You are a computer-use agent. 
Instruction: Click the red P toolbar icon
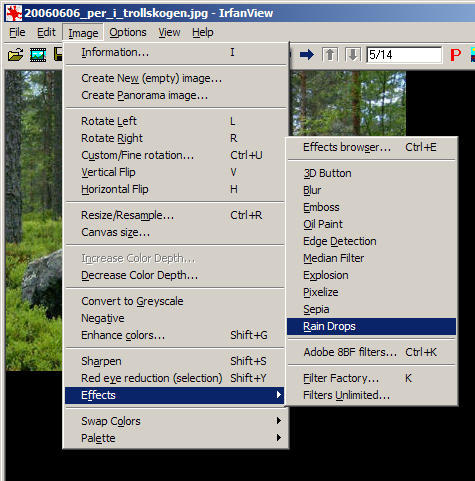coord(455,55)
